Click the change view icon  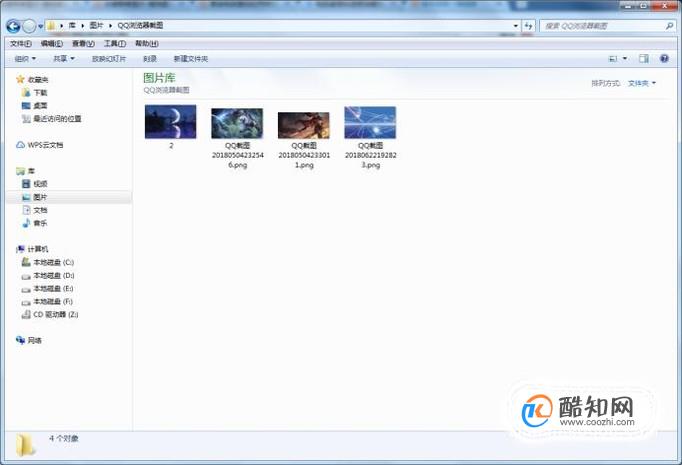[x=613, y=59]
